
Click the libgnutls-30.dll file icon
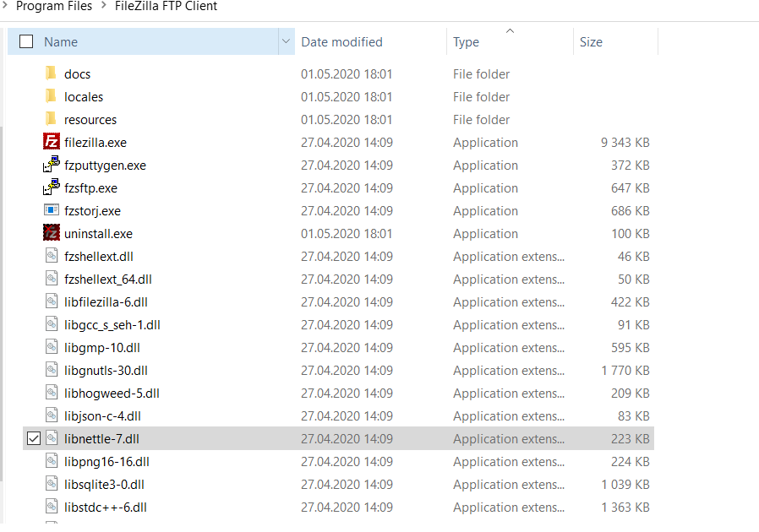point(52,370)
